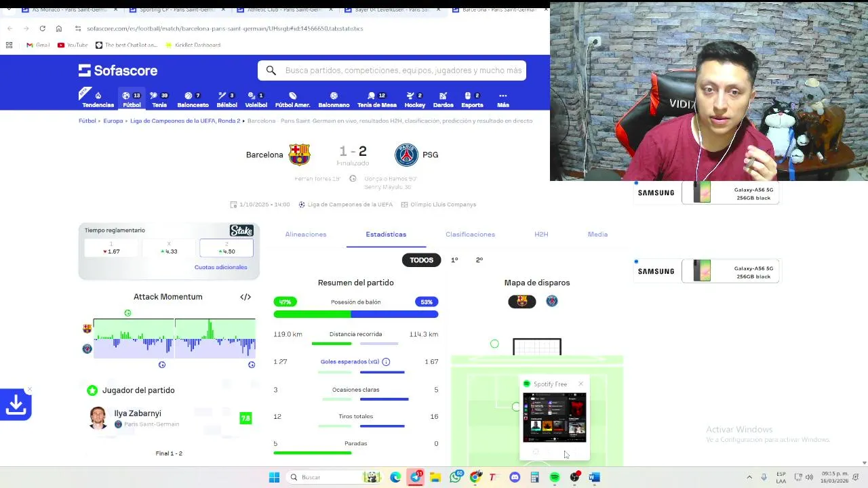868x488 pixels.
Task: Switch to the H2H tab
Action: (x=541, y=235)
